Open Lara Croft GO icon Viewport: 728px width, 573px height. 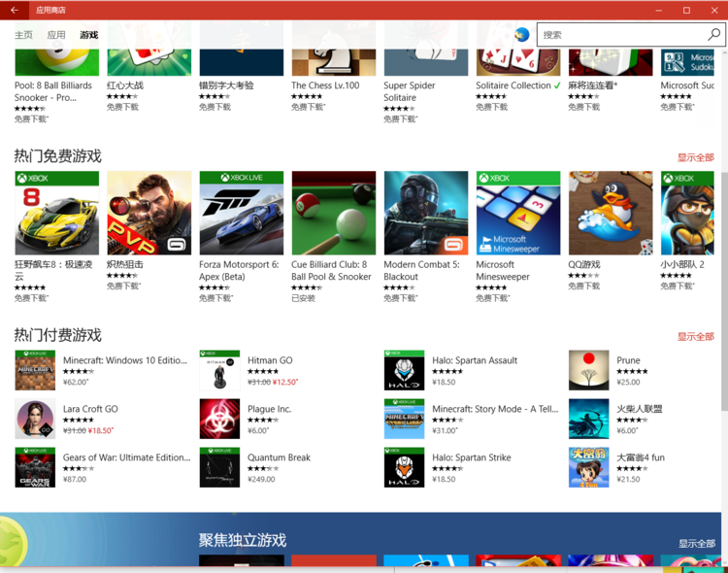pyautogui.click(x=35, y=419)
